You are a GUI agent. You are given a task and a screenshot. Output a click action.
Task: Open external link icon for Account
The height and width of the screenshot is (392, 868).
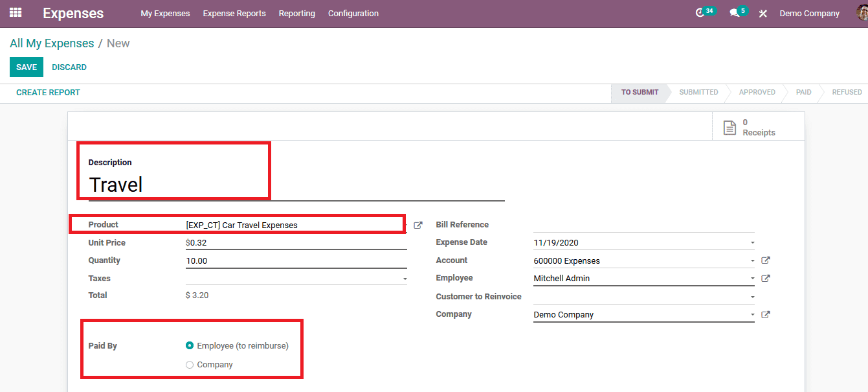point(766,260)
